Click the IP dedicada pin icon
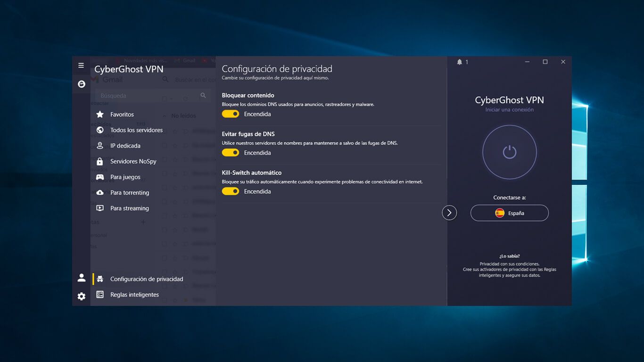Image resolution: width=644 pixels, height=362 pixels. 100,146
